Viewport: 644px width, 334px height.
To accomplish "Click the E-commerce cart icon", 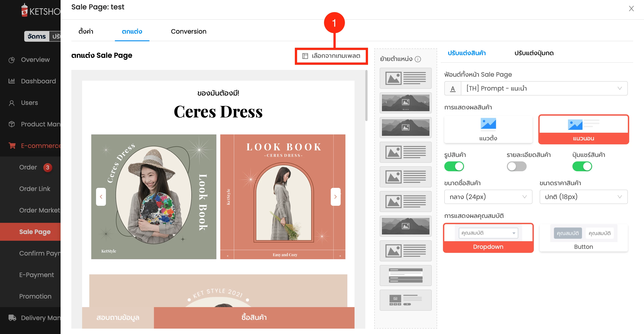I will pyautogui.click(x=12, y=146).
